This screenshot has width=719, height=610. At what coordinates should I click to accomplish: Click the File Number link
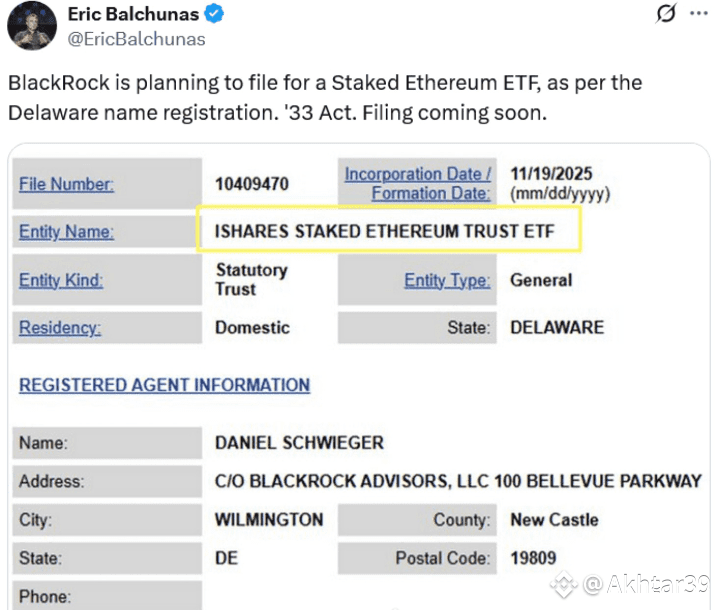(66, 184)
